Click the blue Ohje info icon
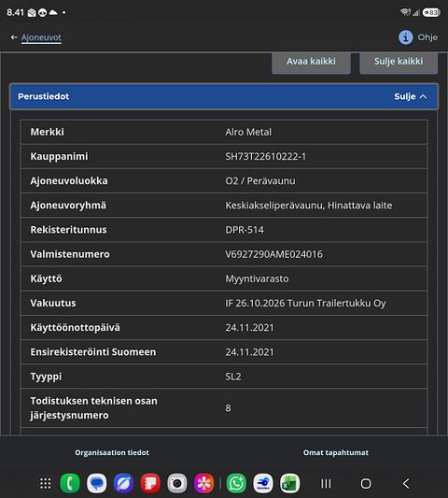448x498 pixels. 405,37
